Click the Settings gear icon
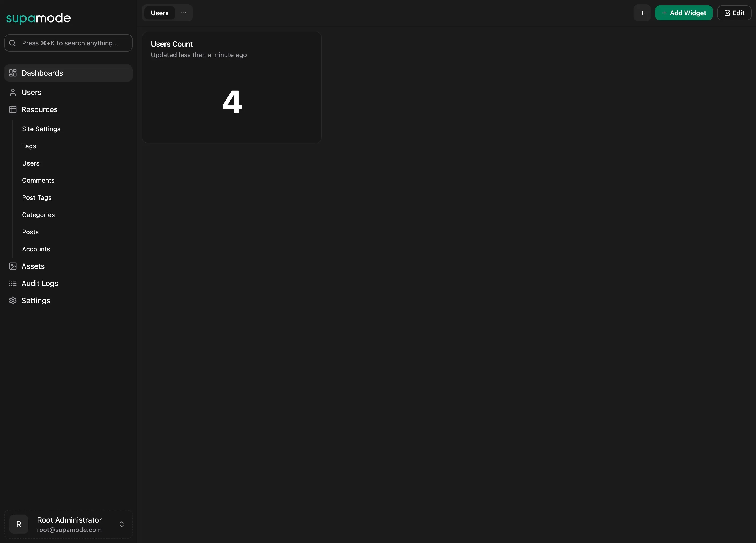Viewport: 756px width, 543px height. 13,300
